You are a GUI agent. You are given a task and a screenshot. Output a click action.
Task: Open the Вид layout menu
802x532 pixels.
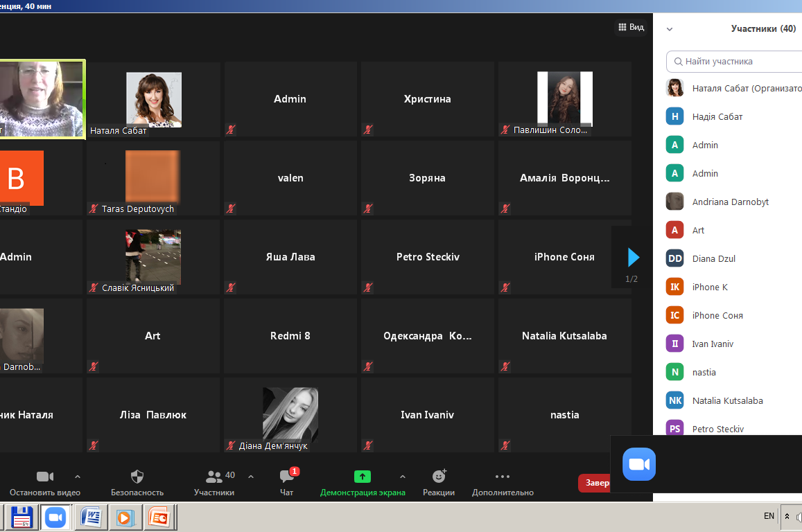(631, 27)
